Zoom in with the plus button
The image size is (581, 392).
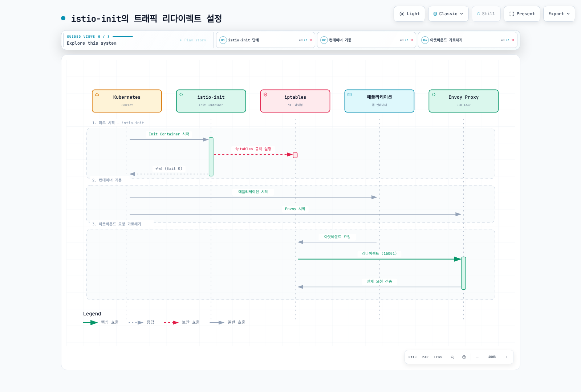507,357
